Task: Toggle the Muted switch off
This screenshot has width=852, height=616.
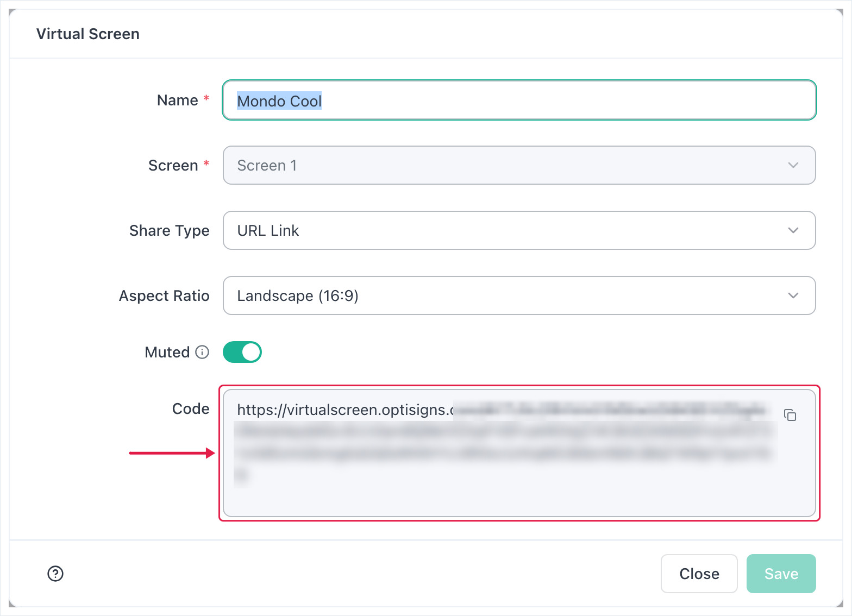Action: [x=242, y=352]
